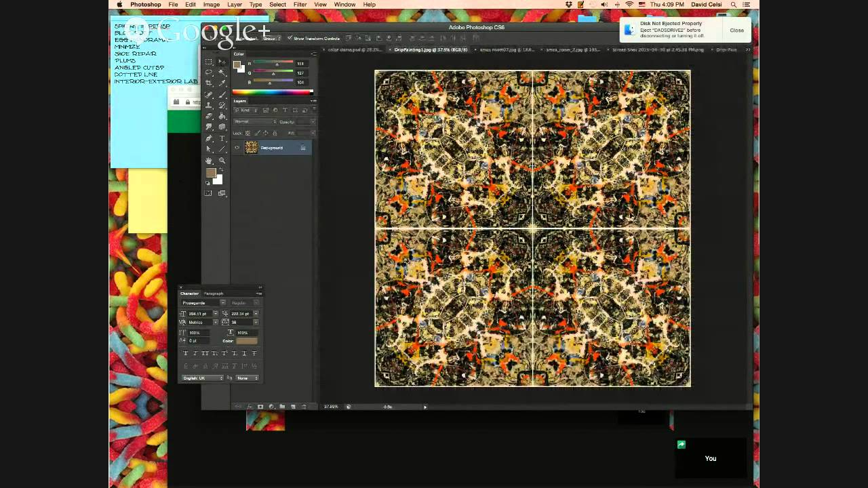The width and height of the screenshot is (868, 488).
Task: Swap foreground and background colors
Action: pyautogui.click(x=222, y=169)
